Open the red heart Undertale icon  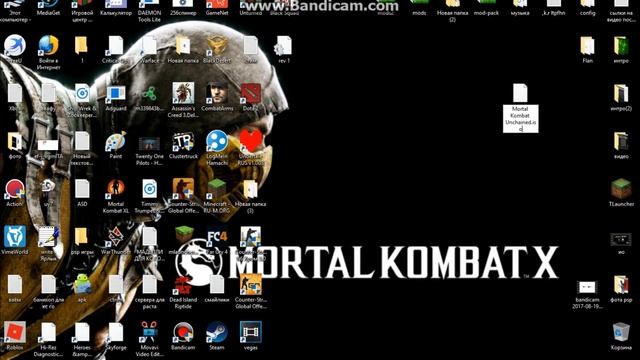(x=251, y=140)
